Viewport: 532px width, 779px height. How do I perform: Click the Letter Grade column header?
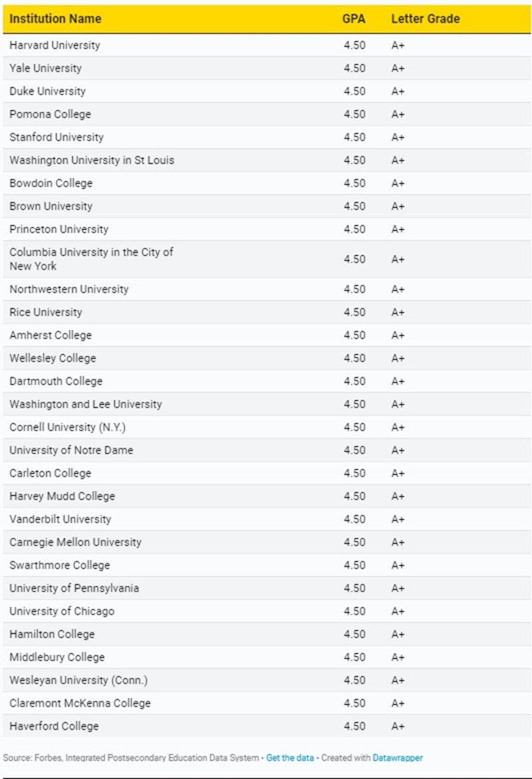425,19
